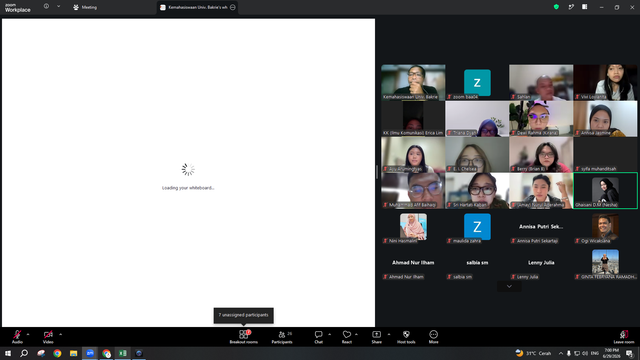Select Sri Hartati Kaban's video tile
Viewport: 640px width, 360px height.
[x=477, y=190]
